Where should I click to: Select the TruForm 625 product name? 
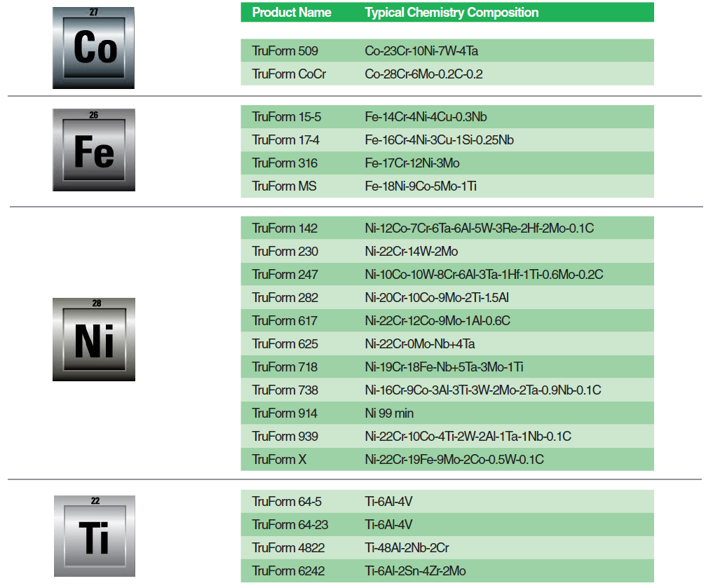tap(285, 344)
